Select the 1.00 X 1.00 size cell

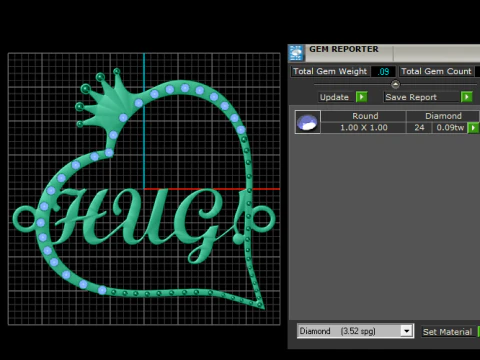(x=364, y=128)
